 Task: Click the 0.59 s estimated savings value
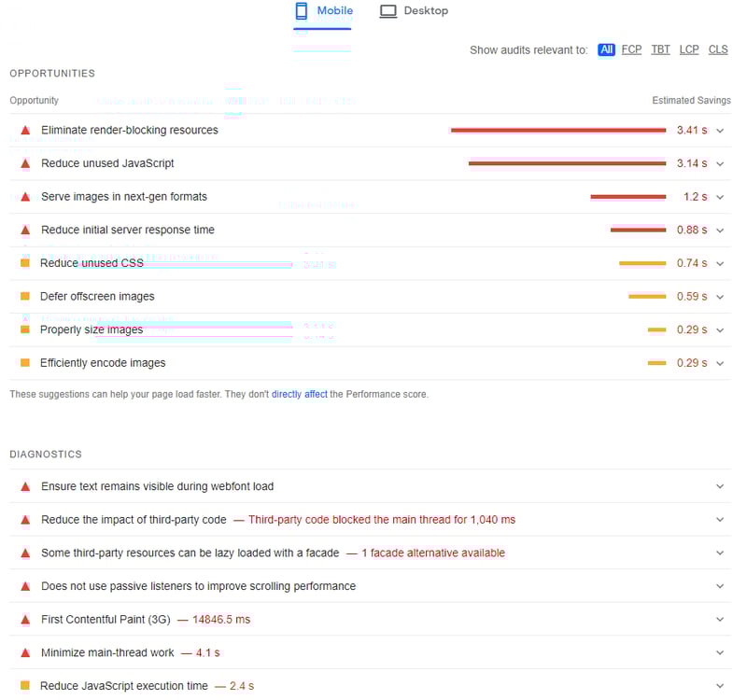(692, 297)
